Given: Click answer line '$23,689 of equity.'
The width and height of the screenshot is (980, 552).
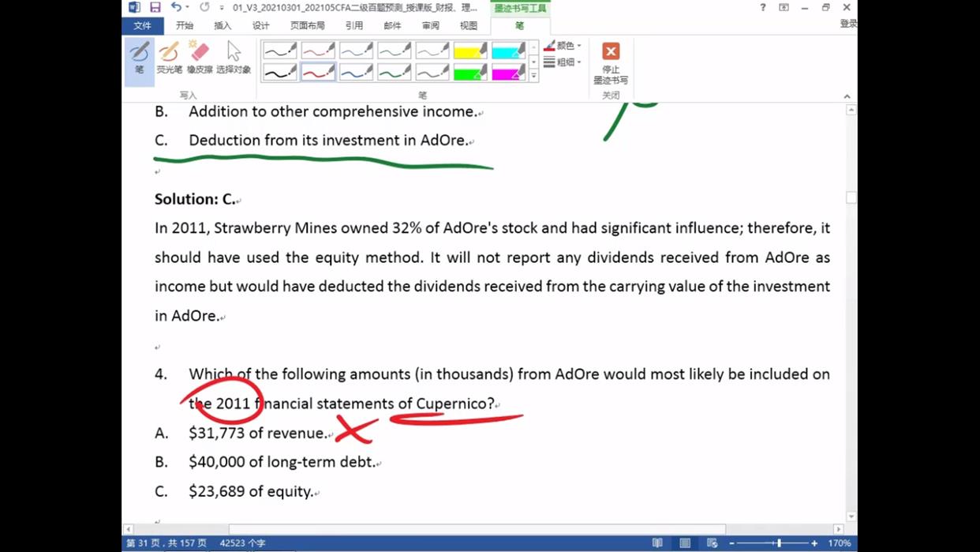Looking at the screenshot, I should click(251, 491).
